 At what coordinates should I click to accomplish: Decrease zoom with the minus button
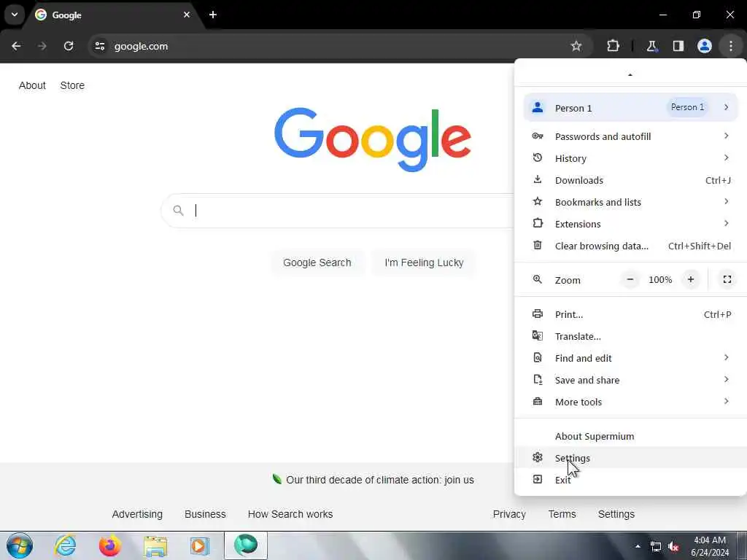click(630, 279)
